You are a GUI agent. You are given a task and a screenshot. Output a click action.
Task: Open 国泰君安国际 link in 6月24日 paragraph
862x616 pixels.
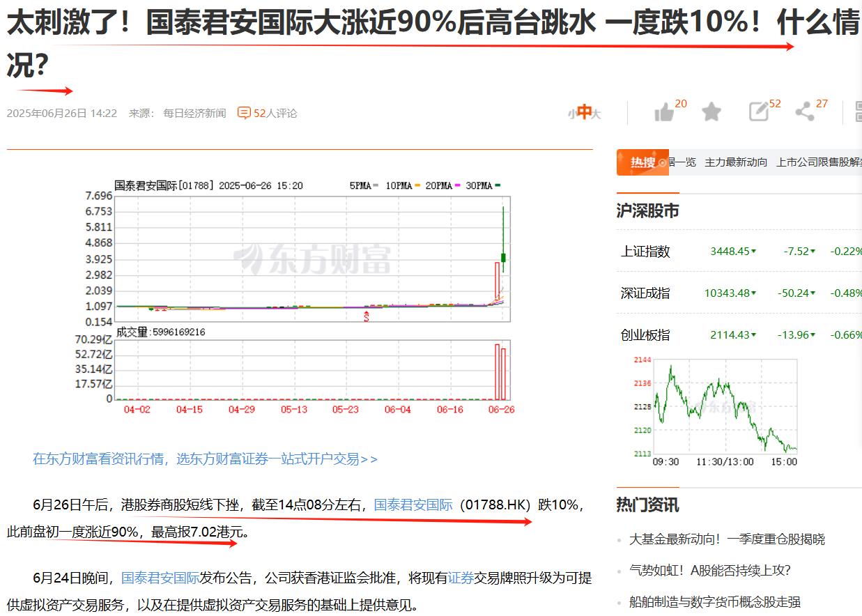click(160, 578)
